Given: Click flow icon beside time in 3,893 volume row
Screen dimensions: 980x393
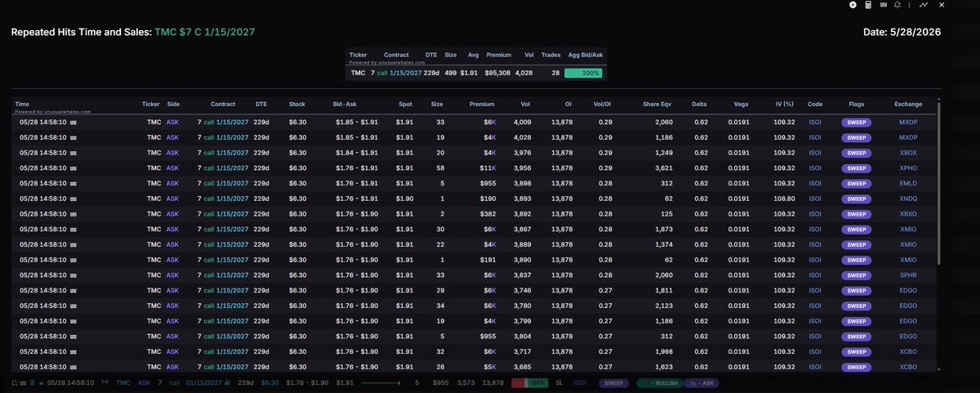Looking at the screenshot, I should coord(73,198).
